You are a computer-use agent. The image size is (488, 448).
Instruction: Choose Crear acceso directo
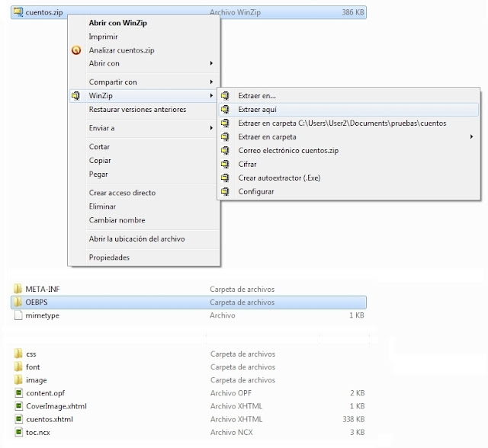coord(122,193)
